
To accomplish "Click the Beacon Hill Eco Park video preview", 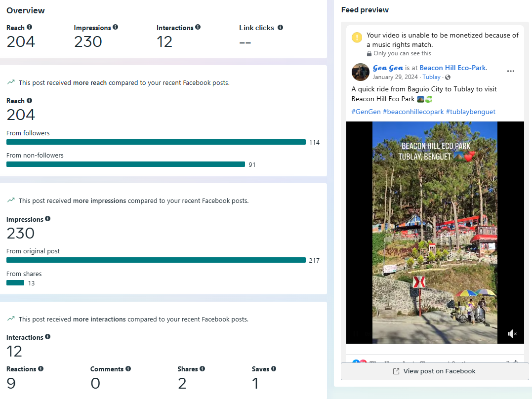I will point(435,232).
